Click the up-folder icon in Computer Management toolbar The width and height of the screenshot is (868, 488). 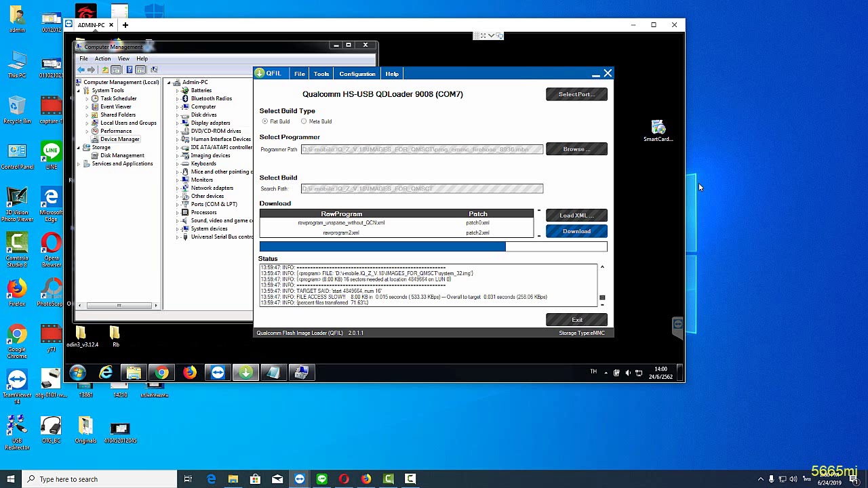pos(105,70)
